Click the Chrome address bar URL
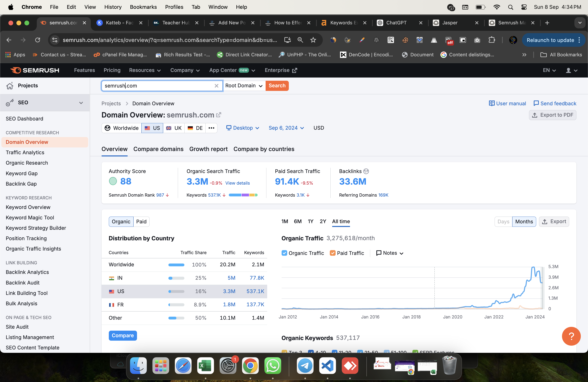Image resolution: width=588 pixels, height=382 pixels. (x=170, y=40)
